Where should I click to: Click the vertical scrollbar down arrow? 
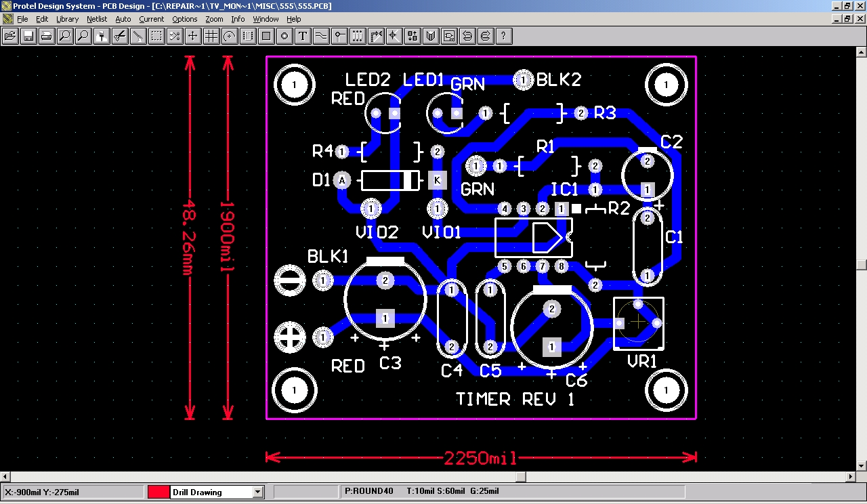(862, 467)
